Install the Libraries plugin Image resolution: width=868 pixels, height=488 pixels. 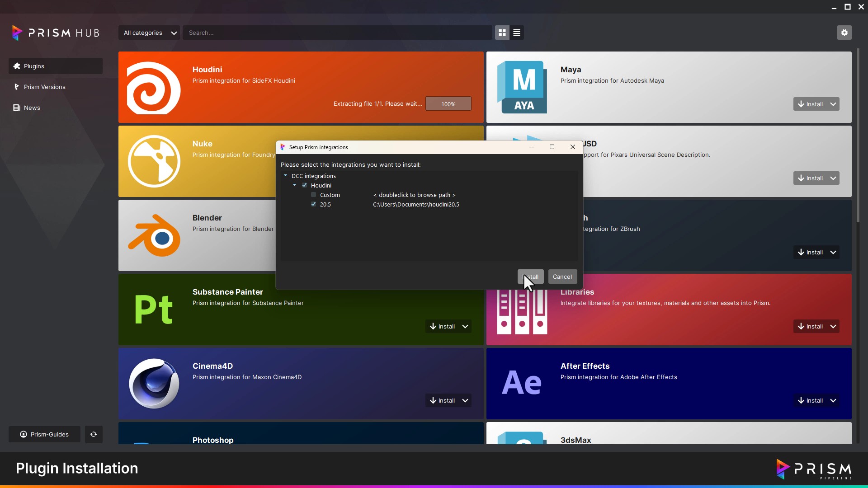[810, 326]
